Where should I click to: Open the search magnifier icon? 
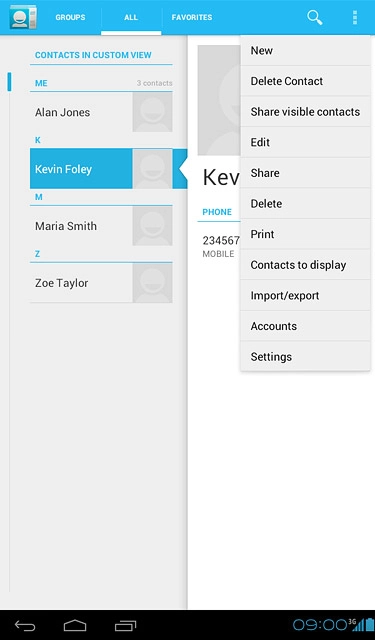point(314,17)
